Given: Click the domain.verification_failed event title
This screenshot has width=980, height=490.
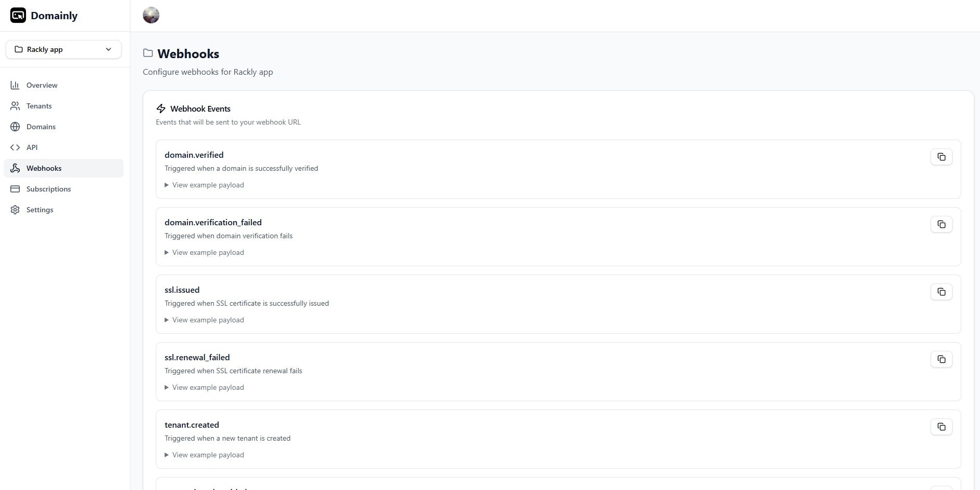Looking at the screenshot, I should 213,222.
